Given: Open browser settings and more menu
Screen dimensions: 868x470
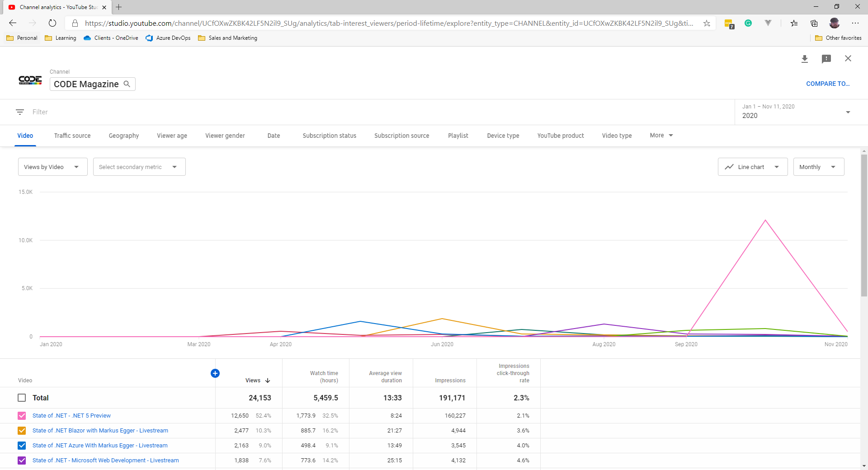Looking at the screenshot, I should coord(855,23).
